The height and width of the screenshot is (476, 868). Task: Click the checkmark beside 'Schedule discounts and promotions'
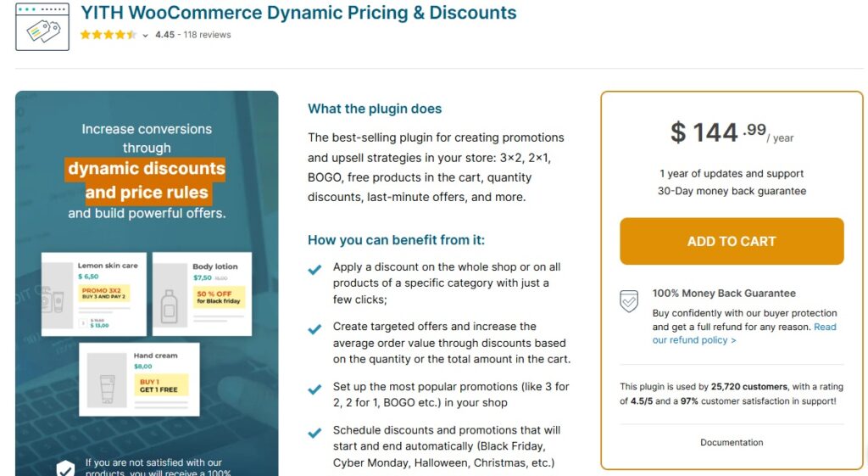point(314,433)
